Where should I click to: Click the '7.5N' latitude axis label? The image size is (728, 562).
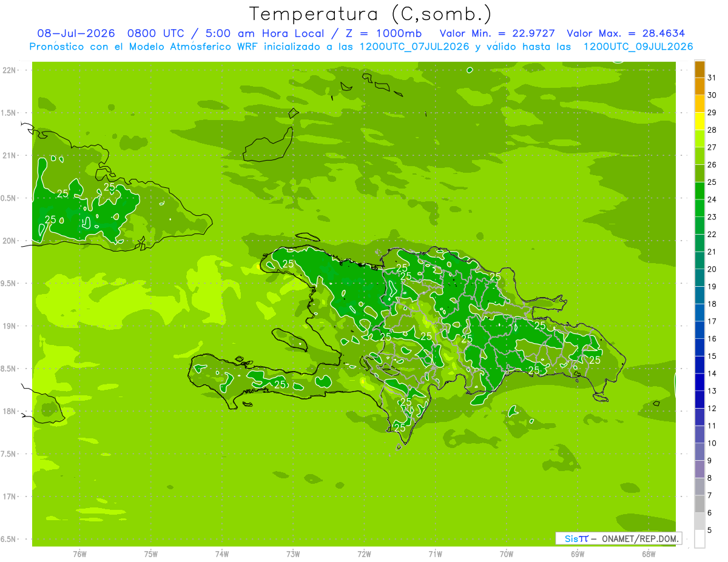[x=9, y=454]
